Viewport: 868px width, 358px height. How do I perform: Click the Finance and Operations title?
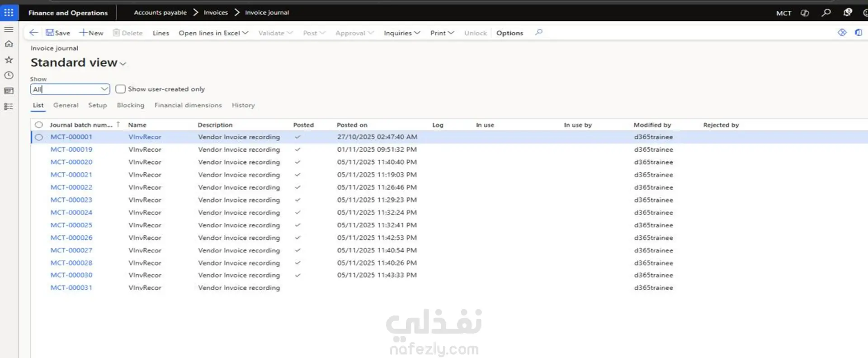(x=68, y=13)
